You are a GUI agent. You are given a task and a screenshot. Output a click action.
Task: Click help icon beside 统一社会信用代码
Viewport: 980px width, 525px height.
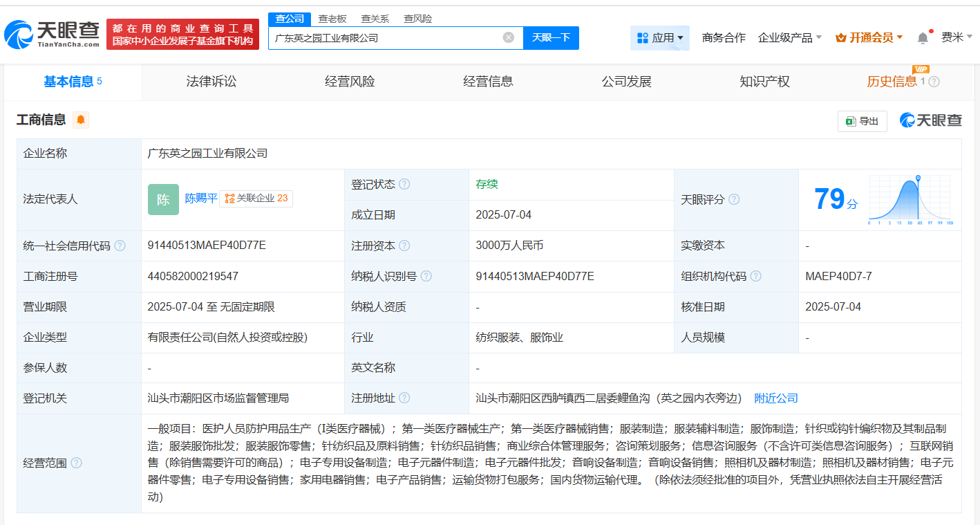(120, 246)
